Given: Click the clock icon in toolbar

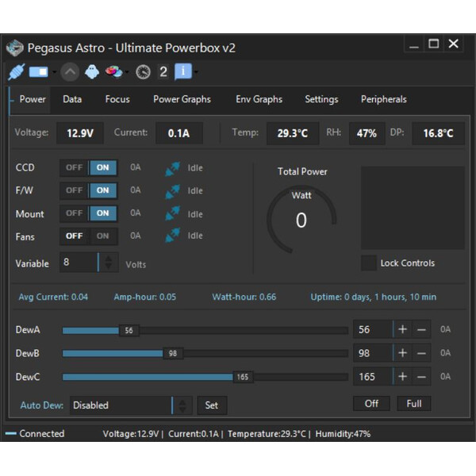Looking at the screenshot, I should pos(143,72).
